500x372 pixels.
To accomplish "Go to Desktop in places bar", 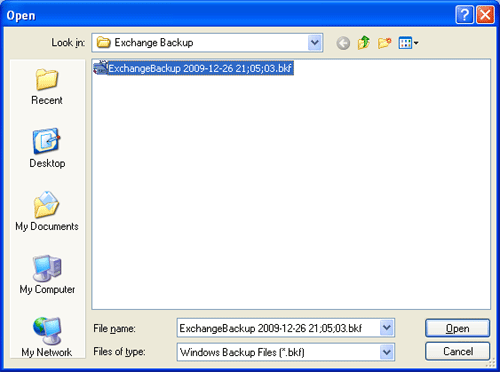I will pos(46,141).
